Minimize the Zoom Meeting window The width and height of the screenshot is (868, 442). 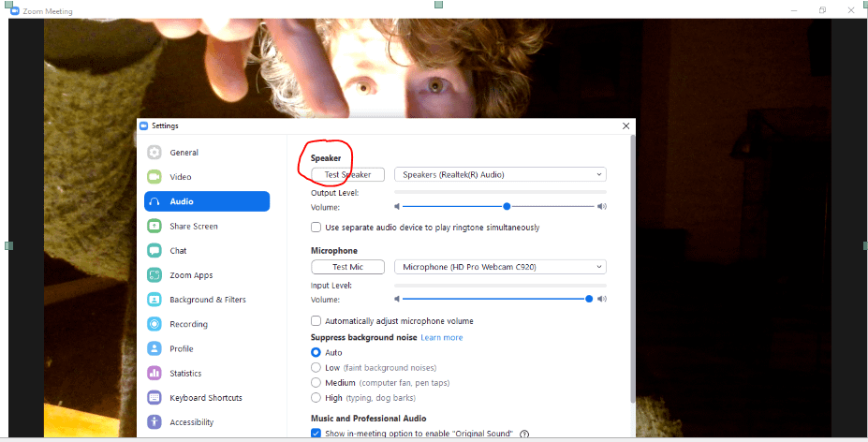pos(794,10)
